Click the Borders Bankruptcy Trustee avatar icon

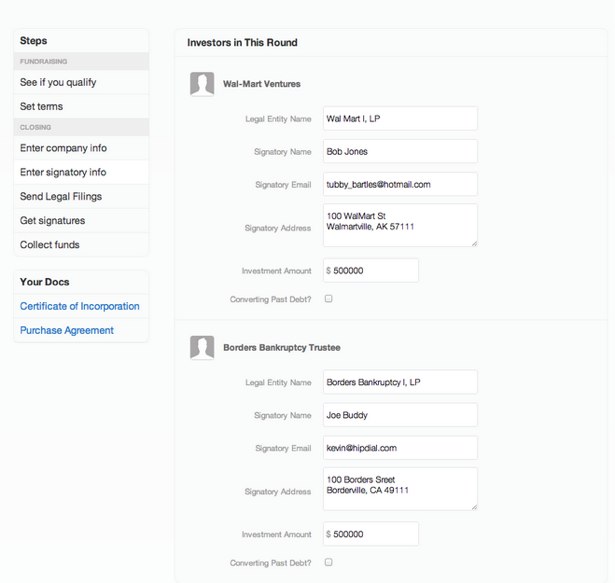tap(202, 347)
